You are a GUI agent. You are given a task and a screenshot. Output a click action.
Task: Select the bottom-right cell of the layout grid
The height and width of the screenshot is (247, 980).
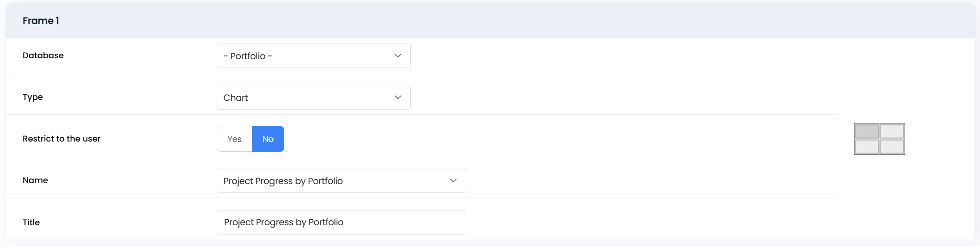[x=892, y=147]
